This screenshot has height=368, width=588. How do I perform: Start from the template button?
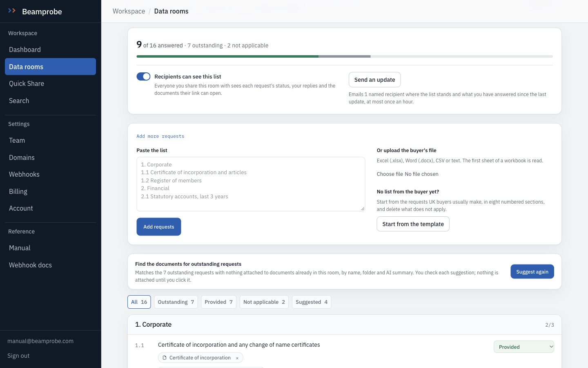[413, 224]
